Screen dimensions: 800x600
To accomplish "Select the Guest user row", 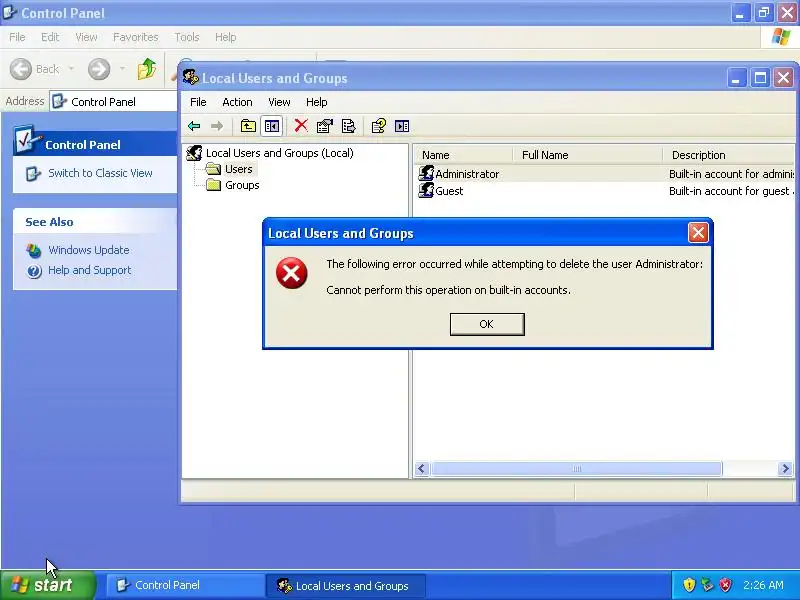I will [x=605, y=191].
